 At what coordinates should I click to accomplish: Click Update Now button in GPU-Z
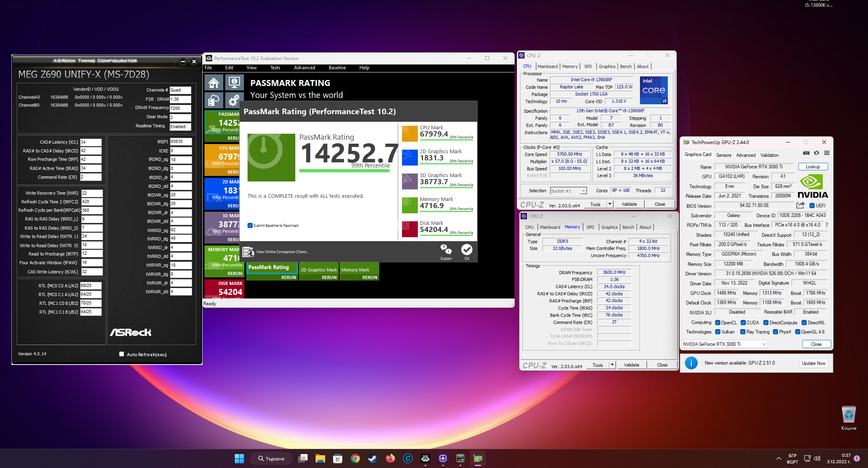coord(813,363)
